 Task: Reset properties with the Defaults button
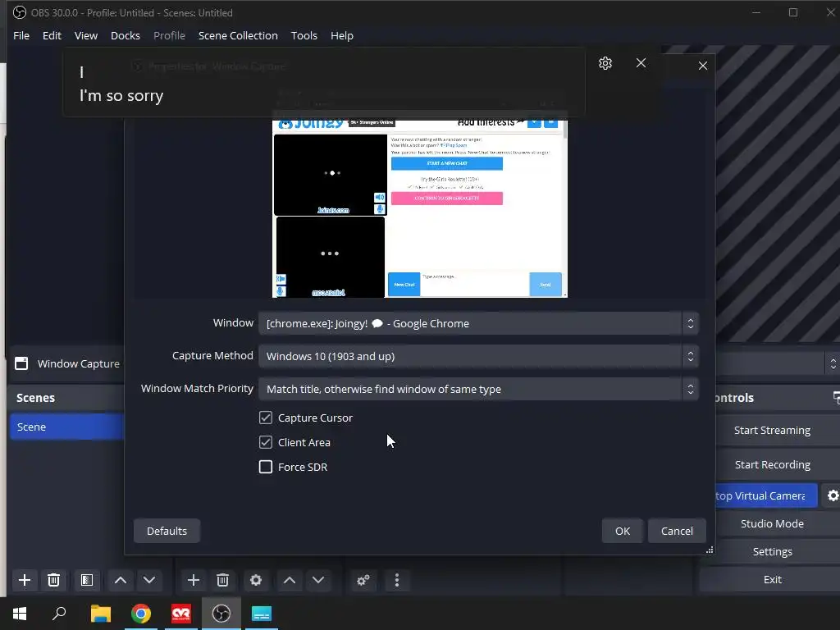coord(167,531)
